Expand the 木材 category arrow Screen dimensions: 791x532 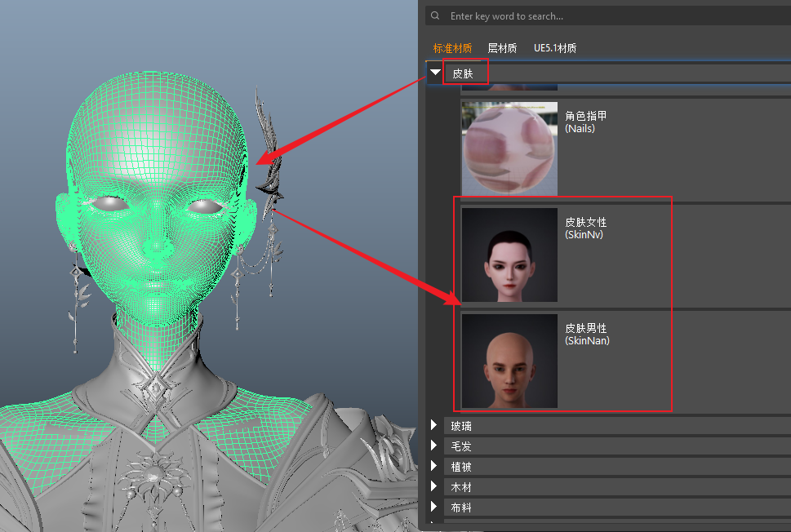click(x=434, y=486)
